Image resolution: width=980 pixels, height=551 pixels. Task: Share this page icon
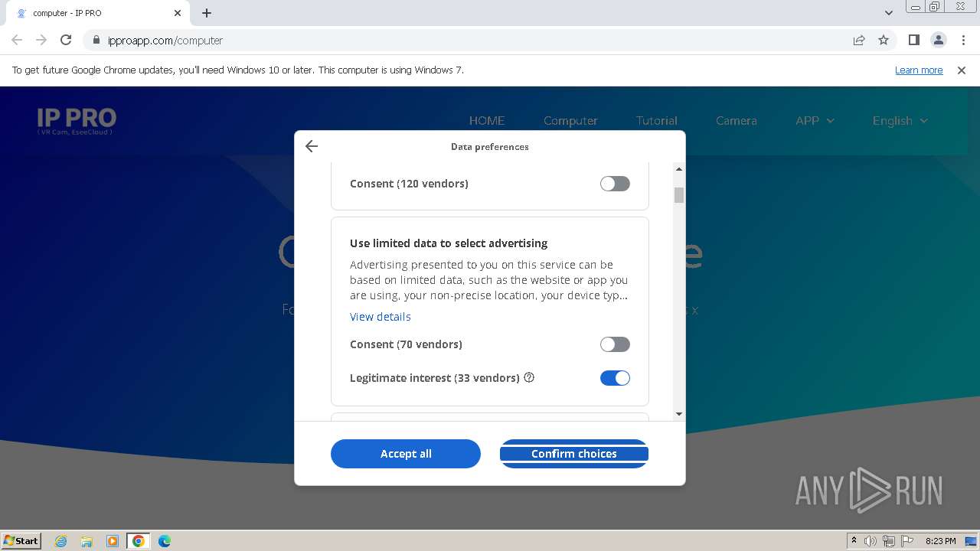pyautogui.click(x=859, y=40)
